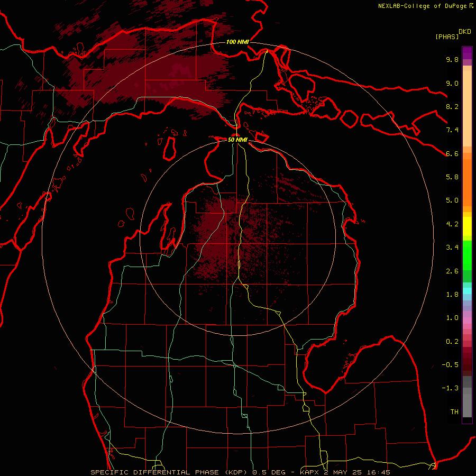
Task: Click the 1.8 scale value
Action: 452,295
